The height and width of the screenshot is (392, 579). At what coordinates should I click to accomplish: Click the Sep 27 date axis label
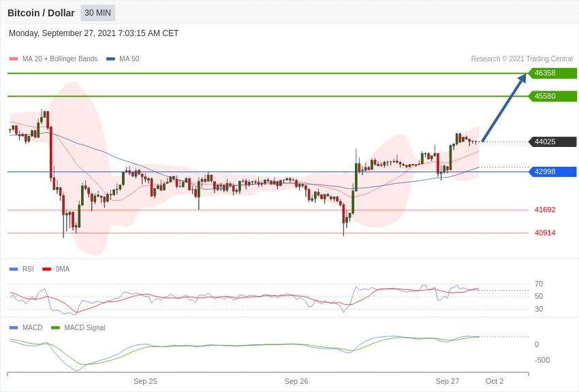[x=447, y=381]
